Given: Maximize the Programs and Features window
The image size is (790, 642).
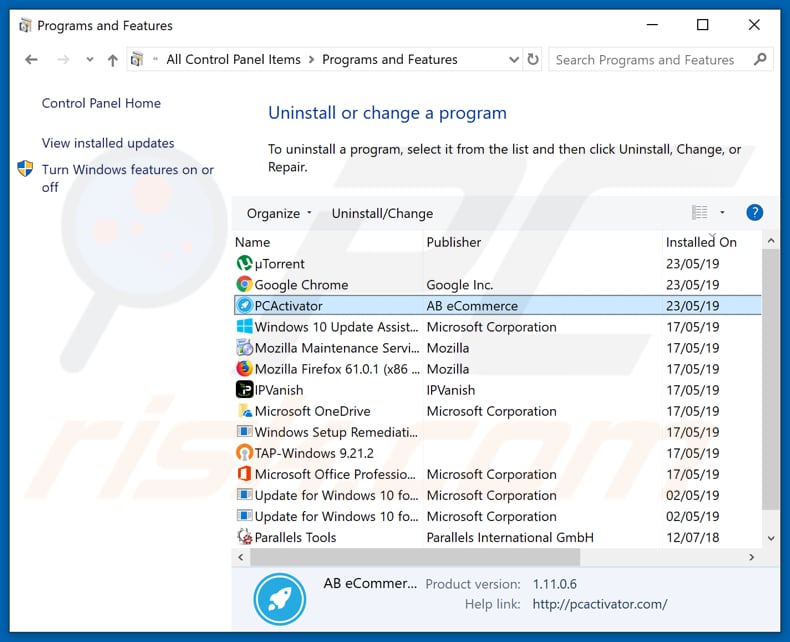Looking at the screenshot, I should coord(702,25).
